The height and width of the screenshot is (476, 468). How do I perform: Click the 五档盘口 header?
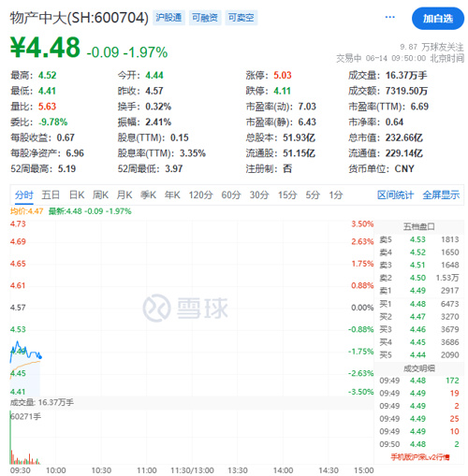click(x=419, y=226)
